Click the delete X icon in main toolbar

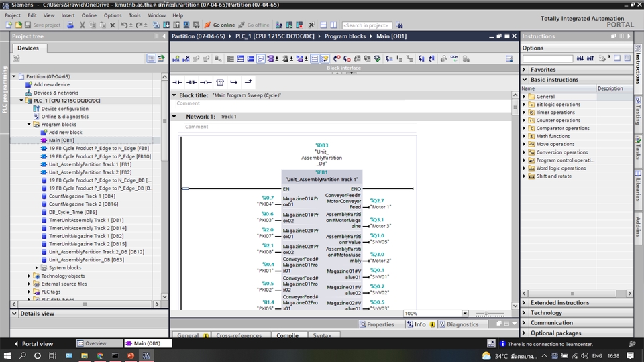pos(113,25)
